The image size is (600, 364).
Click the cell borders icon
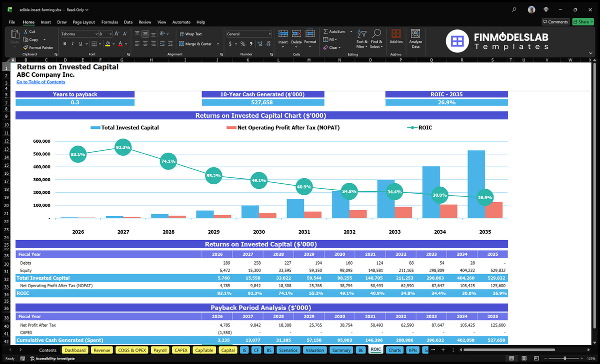click(93, 43)
